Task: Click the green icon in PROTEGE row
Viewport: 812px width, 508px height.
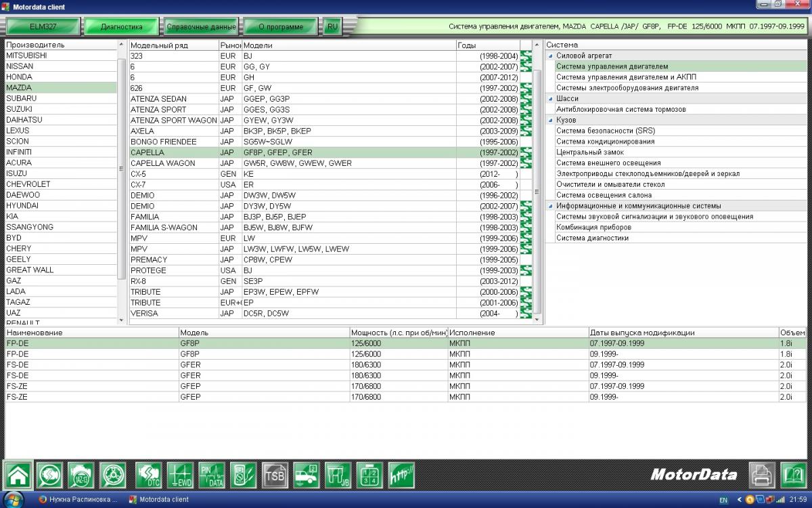Action: click(526, 270)
